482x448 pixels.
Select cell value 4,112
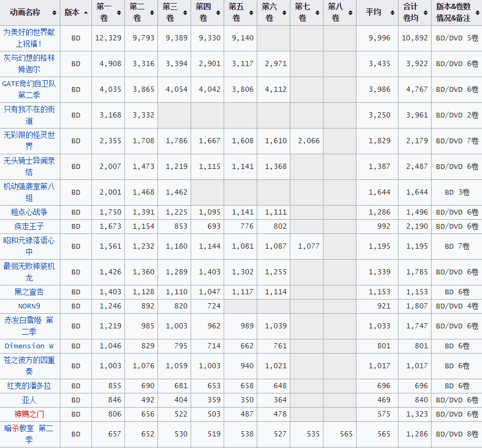276,89
